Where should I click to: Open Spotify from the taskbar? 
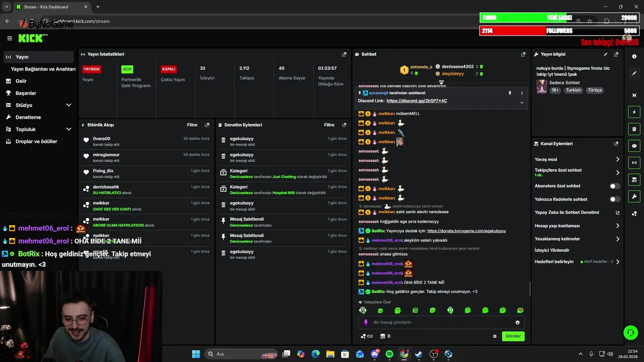[x=389, y=354]
